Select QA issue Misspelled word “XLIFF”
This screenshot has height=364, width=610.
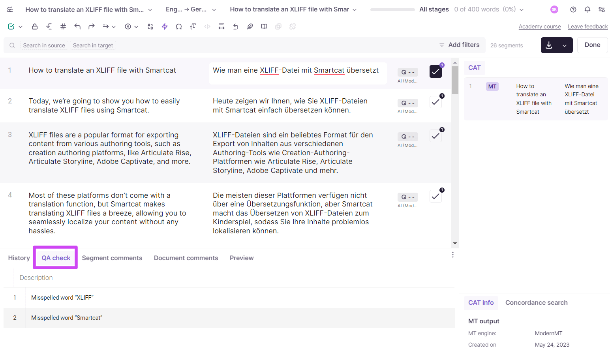point(229,298)
